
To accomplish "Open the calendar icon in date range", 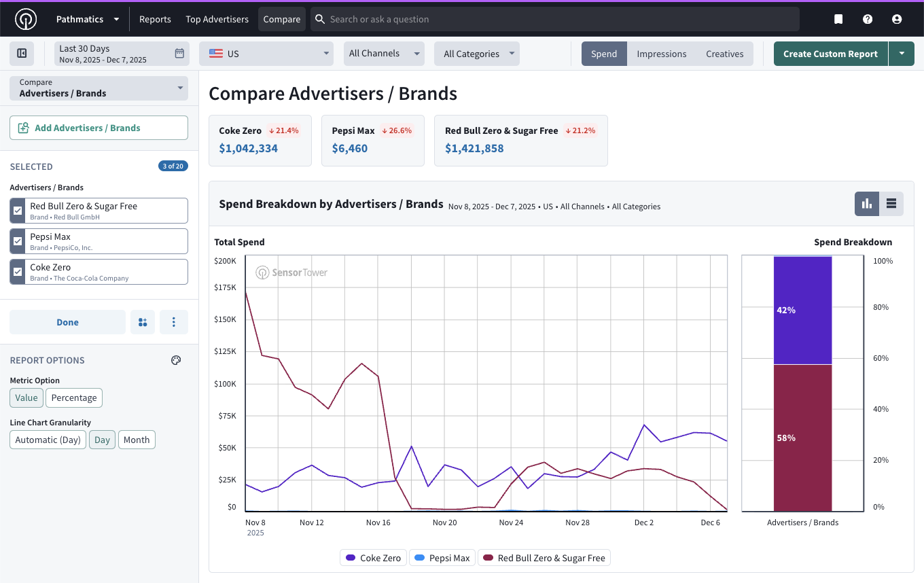I will pyautogui.click(x=179, y=53).
